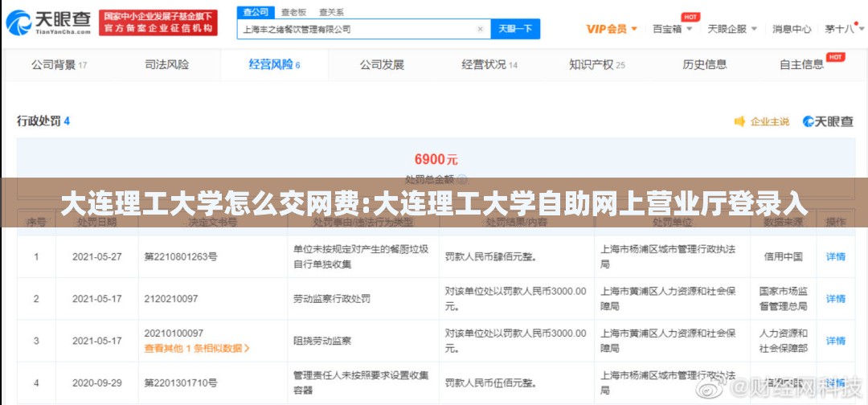Open 消息中心
This screenshot has height=405, width=868.
click(792, 29)
